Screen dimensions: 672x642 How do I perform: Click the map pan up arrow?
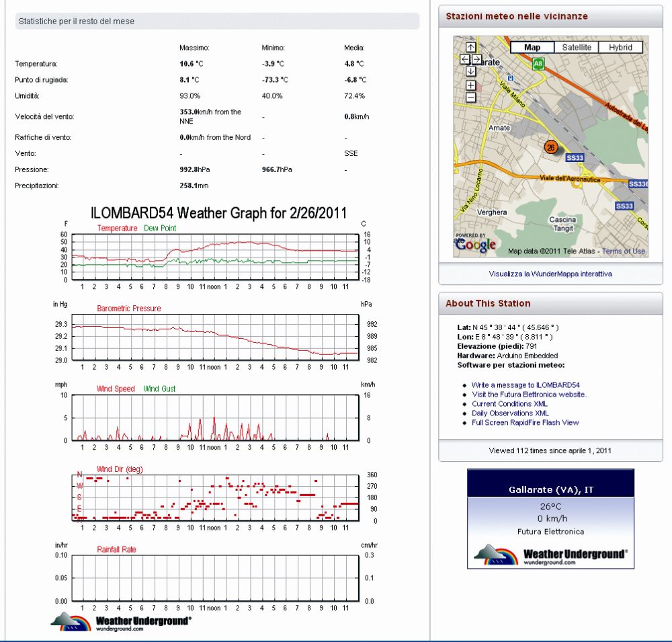click(x=470, y=47)
